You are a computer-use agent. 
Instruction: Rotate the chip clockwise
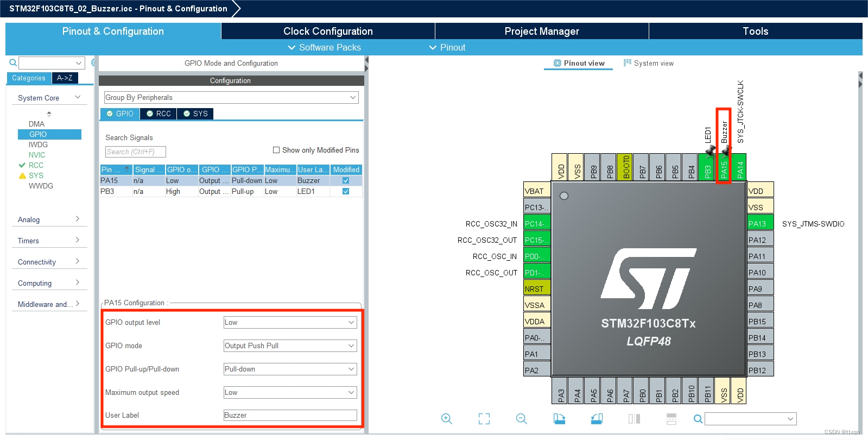click(x=559, y=419)
